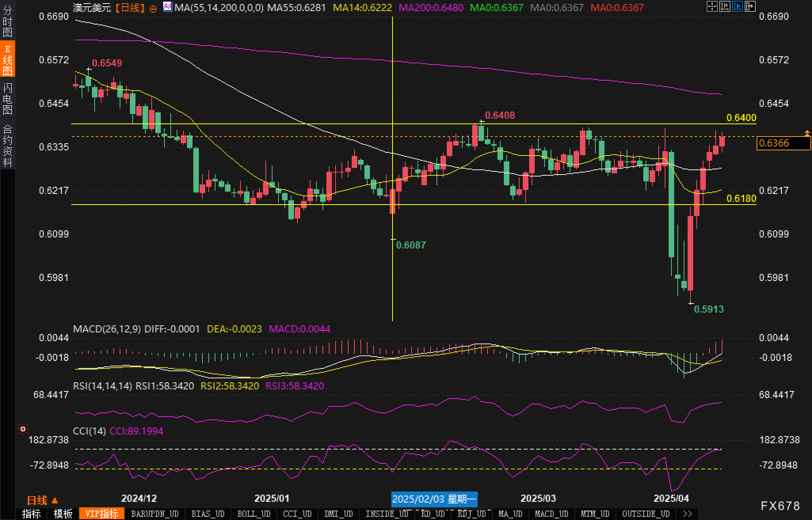Switch to 分时图 view in sidebar
Viewport: 812px width, 520px height.
pyautogui.click(x=8, y=21)
